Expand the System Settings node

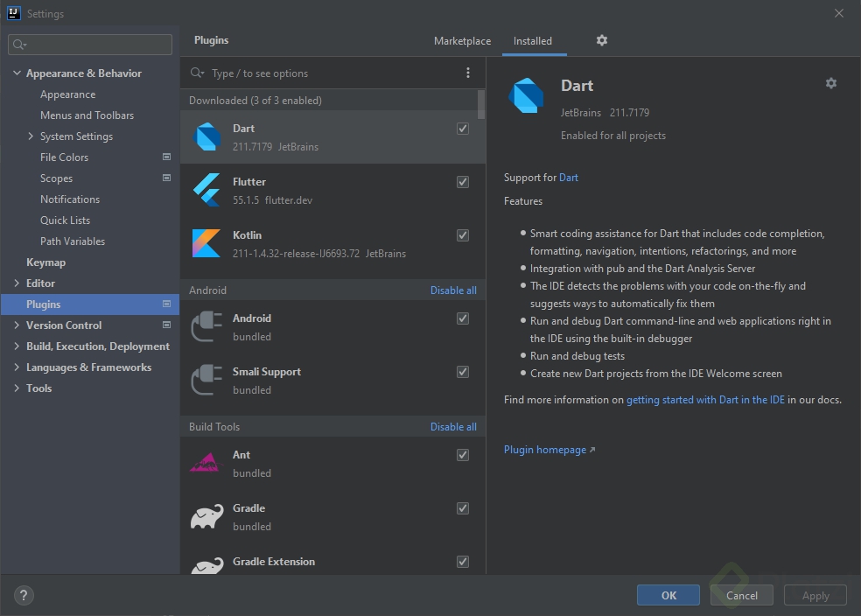[x=31, y=136]
